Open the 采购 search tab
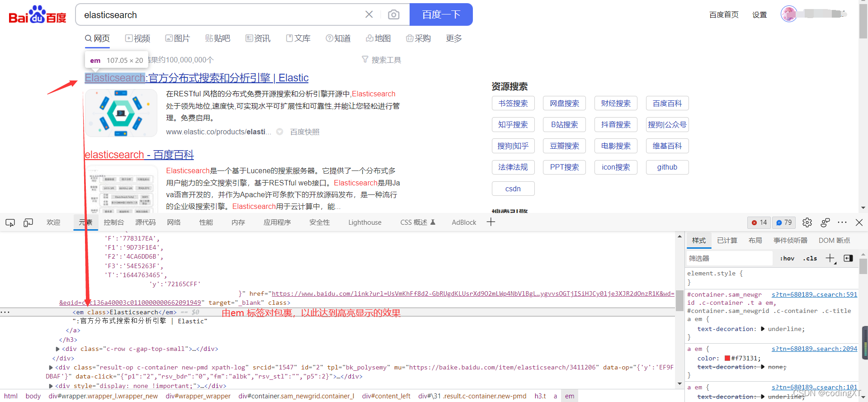The image size is (868, 402). pyautogui.click(x=418, y=38)
